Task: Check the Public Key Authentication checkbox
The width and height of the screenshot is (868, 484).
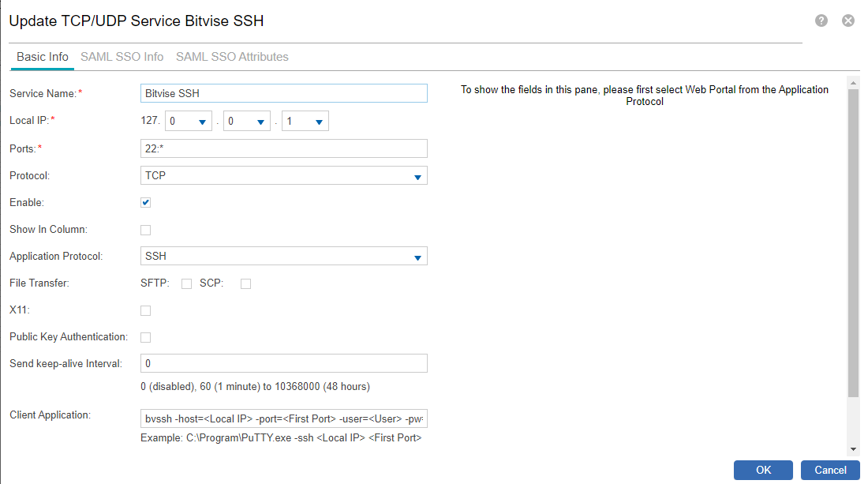Action: pyautogui.click(x=146, y=337)
